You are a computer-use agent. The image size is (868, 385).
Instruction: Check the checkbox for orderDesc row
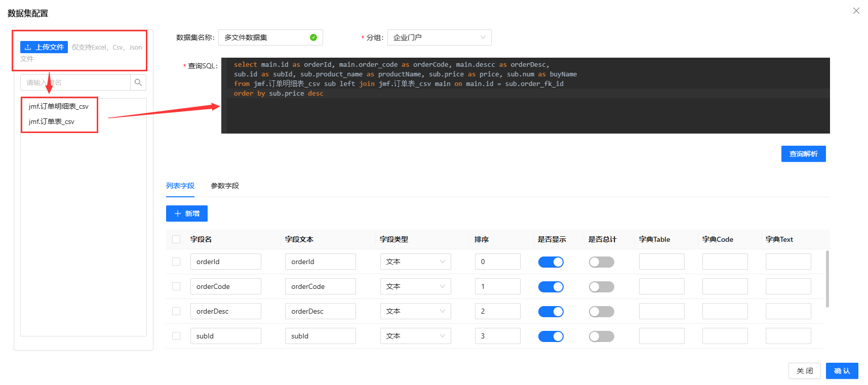176,311
